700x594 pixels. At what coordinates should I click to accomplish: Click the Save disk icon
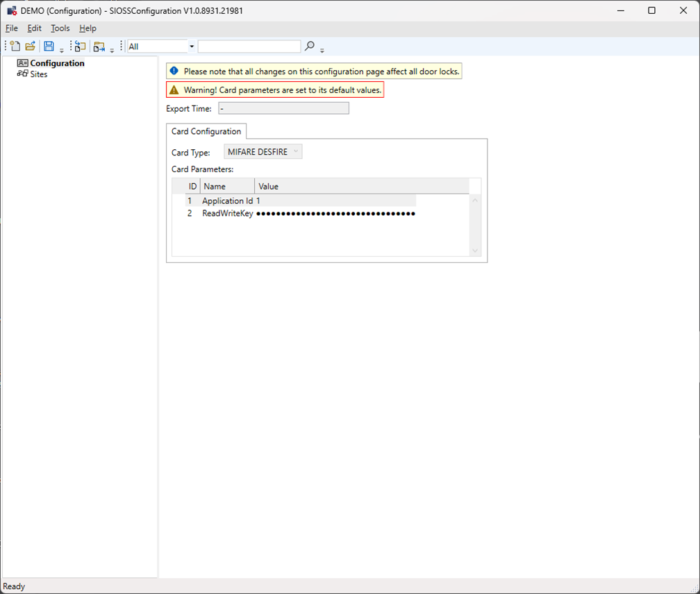tap(49, 46)
